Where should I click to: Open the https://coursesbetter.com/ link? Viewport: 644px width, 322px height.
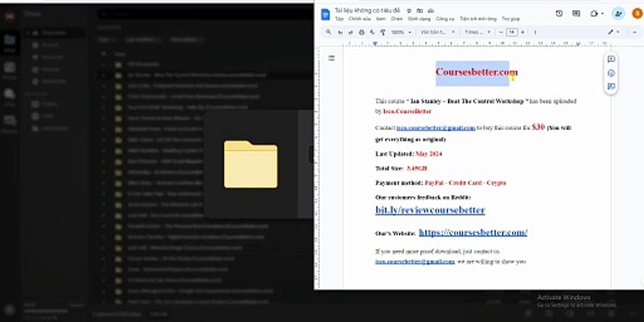pos(473,233)
